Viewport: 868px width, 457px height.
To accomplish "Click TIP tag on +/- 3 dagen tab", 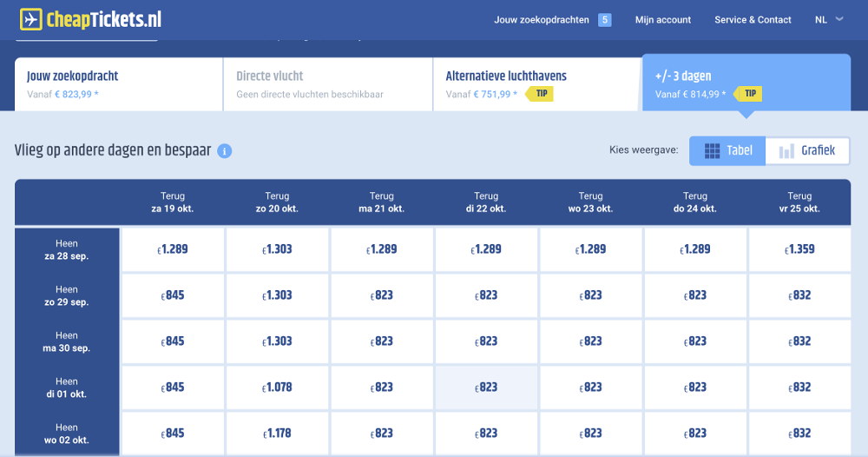I will coord(748,94).
